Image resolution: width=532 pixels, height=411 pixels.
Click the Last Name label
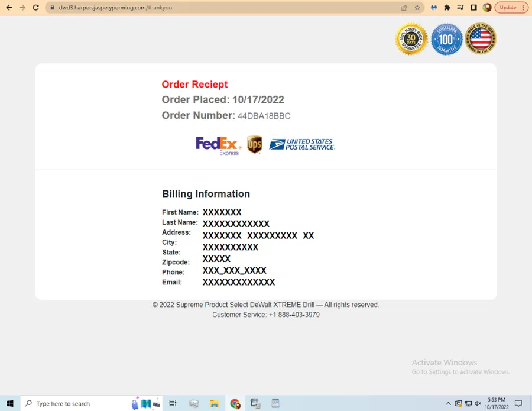pyautogui.click(x=180, y=222)
